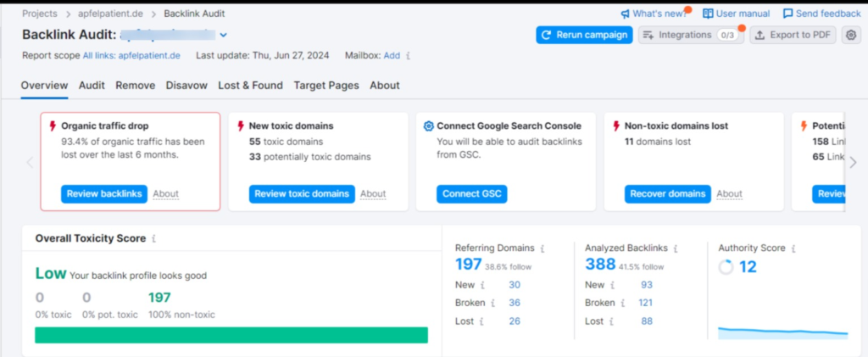Click the 55 toxic domains text
The height and width of the screenshot is (357, 868).
click(286, 142)
